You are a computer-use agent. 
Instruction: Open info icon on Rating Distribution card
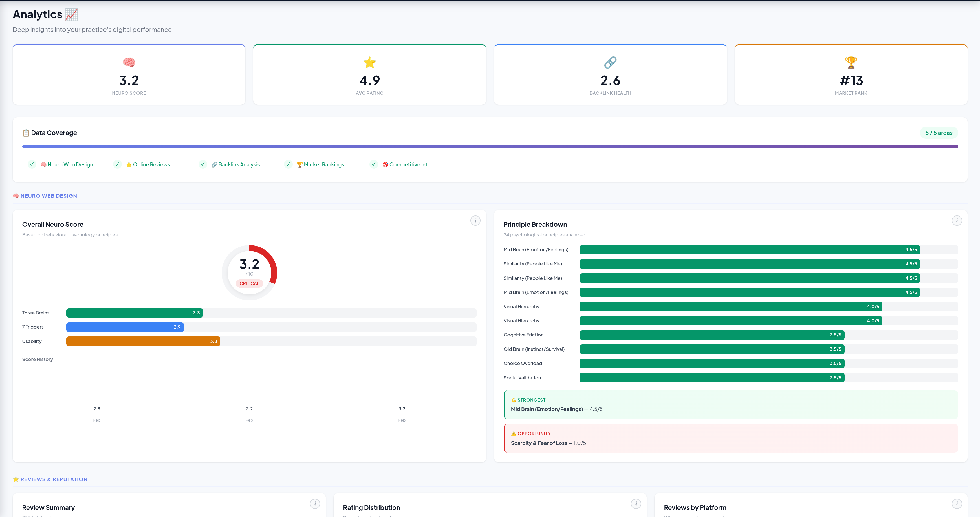tap(636, 504)
